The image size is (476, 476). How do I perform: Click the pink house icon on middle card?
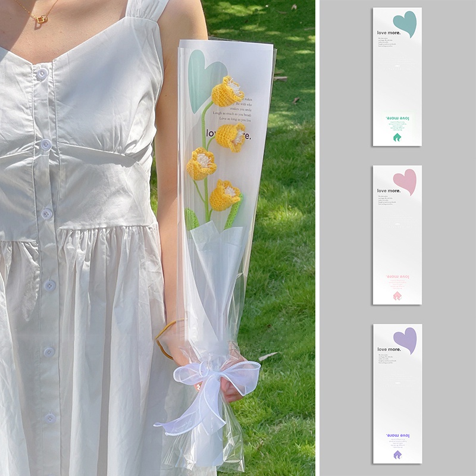[x=397, y=295]
